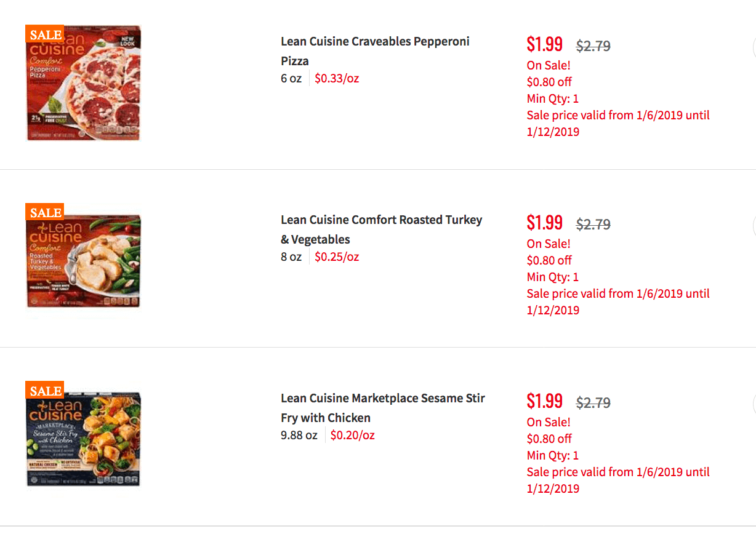Open the Pepperoni Pizza product image
Image resolution: width=756 pixels, height=534 pixels.
(x=84, y=83)
